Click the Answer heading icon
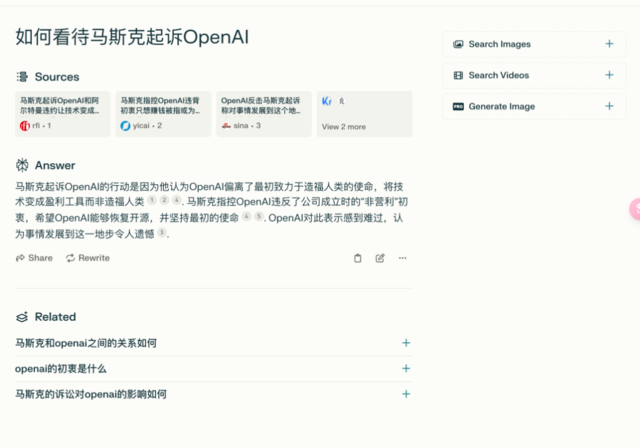This screenshot has height=448, width=640. [22, 165]
